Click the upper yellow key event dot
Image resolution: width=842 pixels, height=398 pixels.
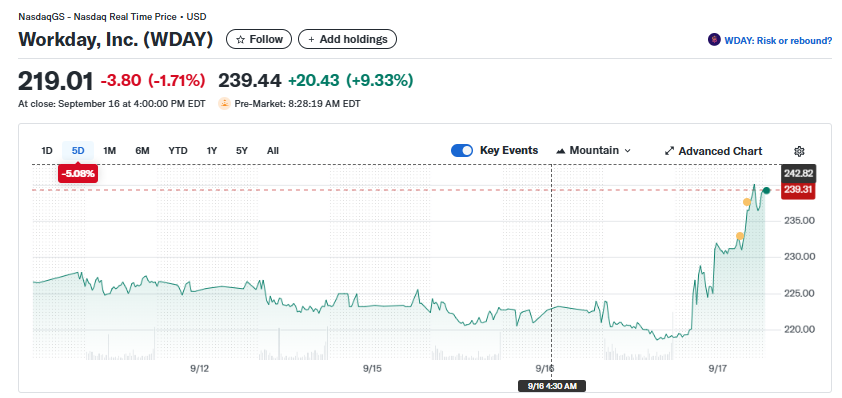click(x=746, y=202)
